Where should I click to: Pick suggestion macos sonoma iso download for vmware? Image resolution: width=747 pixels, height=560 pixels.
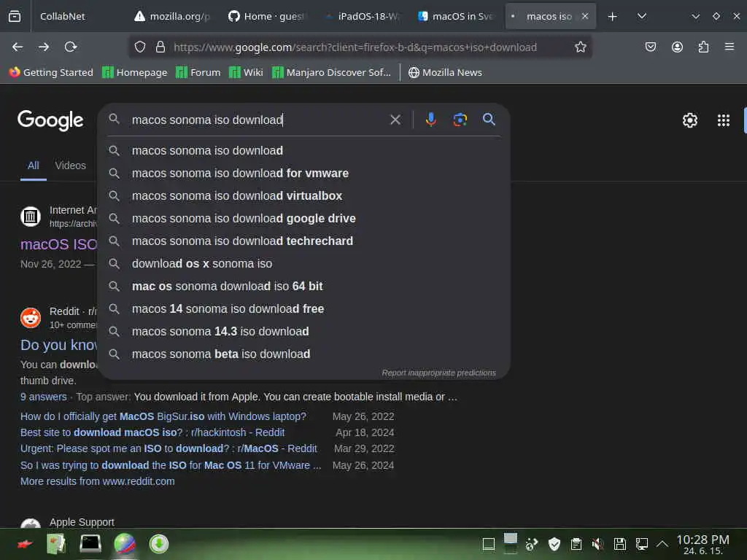tap(304, 174)
